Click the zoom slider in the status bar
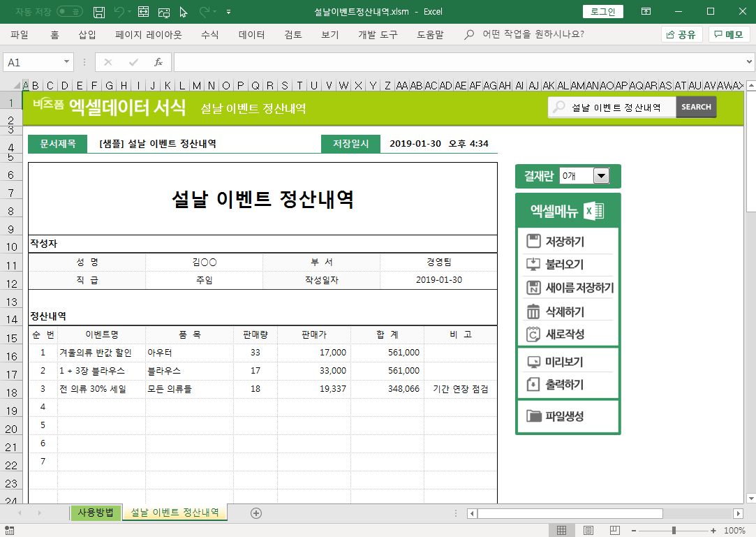Viewport: 756px width, 537px height. pyautogui.click(x=673, y=531)
